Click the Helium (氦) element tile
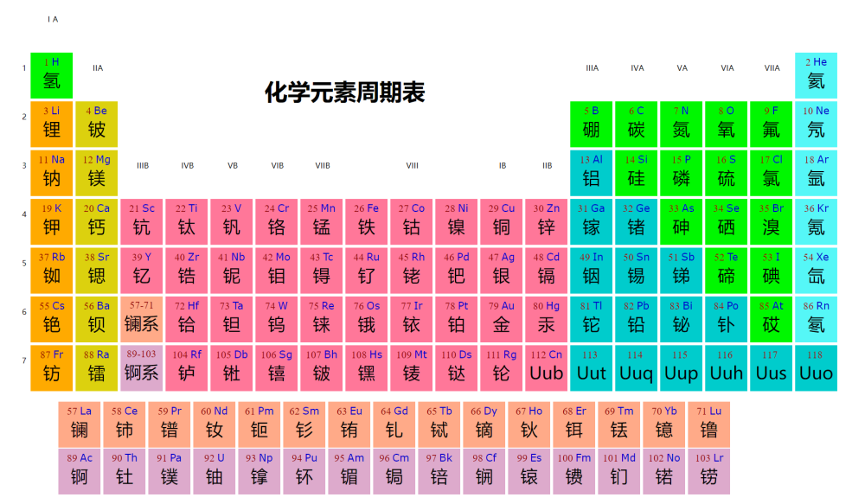This screenshot has height=504, width=865. [x=816, y=76]
